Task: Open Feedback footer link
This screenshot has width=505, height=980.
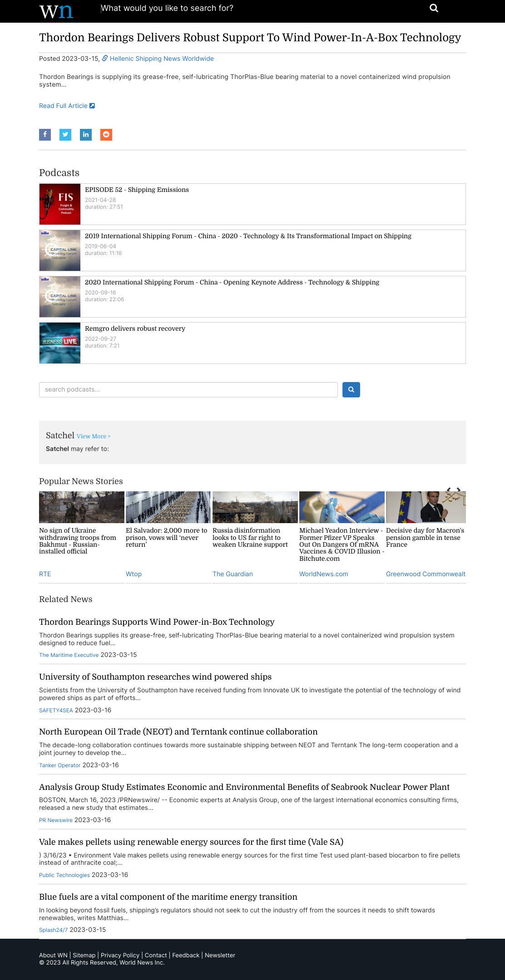Action: 186,955
